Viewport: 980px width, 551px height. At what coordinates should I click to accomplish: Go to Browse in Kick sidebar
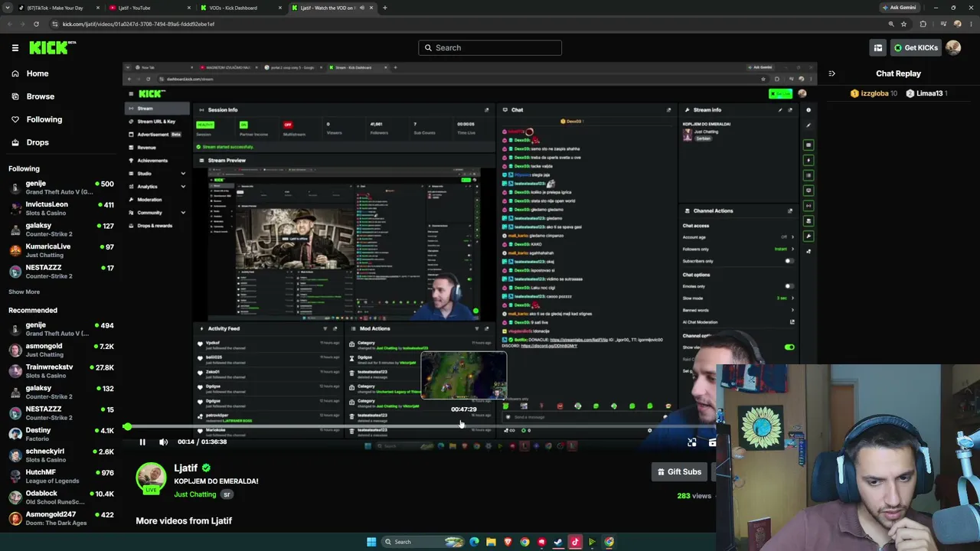point(41,96)
